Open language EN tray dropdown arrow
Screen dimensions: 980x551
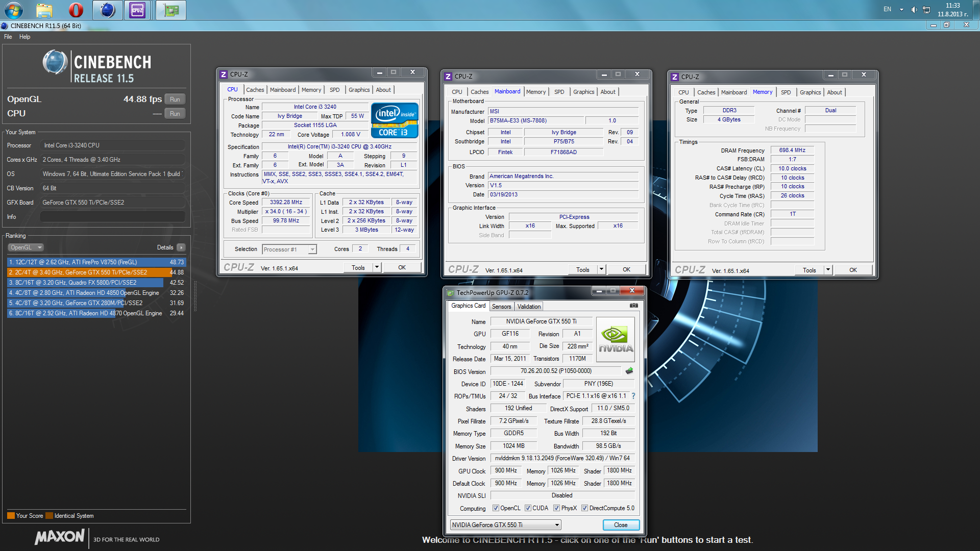[901, 9]
